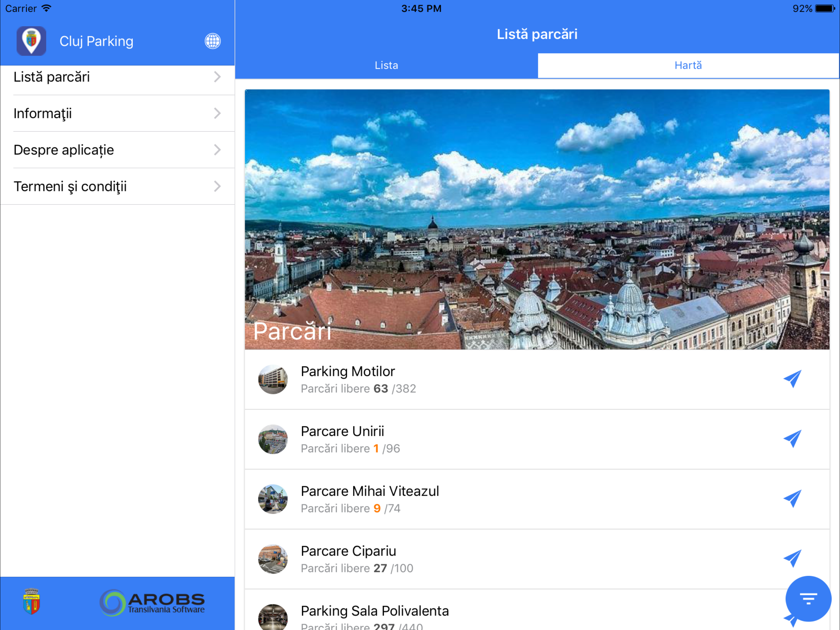Select the Lista tab
This screenshot has width=840, height=630.
coord(386,65)
